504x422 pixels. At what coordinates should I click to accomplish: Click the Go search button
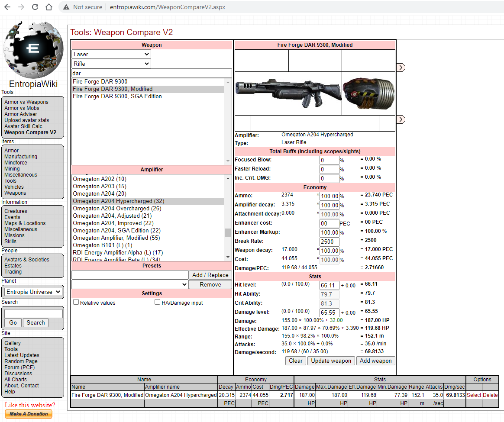coord(13,323)
